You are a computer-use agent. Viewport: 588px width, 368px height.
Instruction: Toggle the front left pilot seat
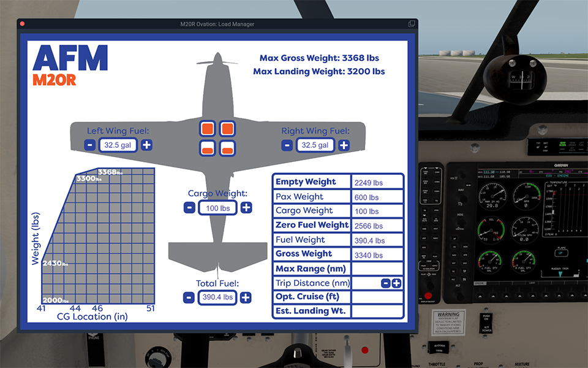pyautogui.click(x=208, y=129)
